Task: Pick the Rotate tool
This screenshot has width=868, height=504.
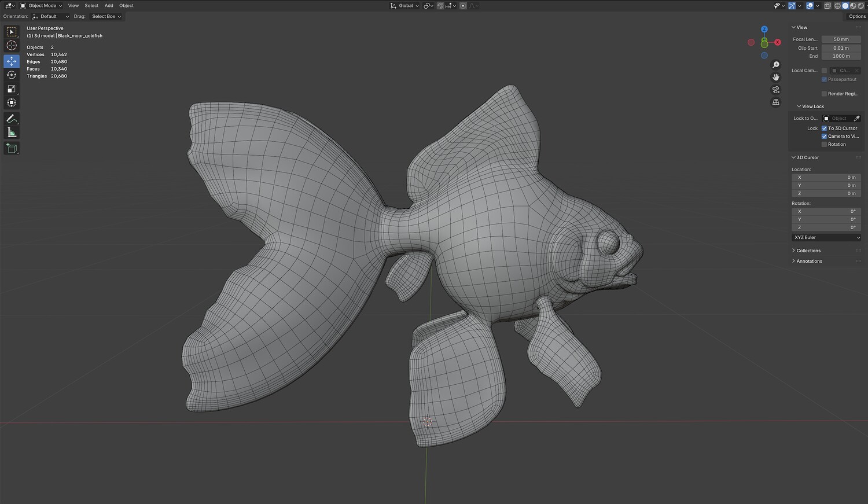Action: tap(12, 75)
